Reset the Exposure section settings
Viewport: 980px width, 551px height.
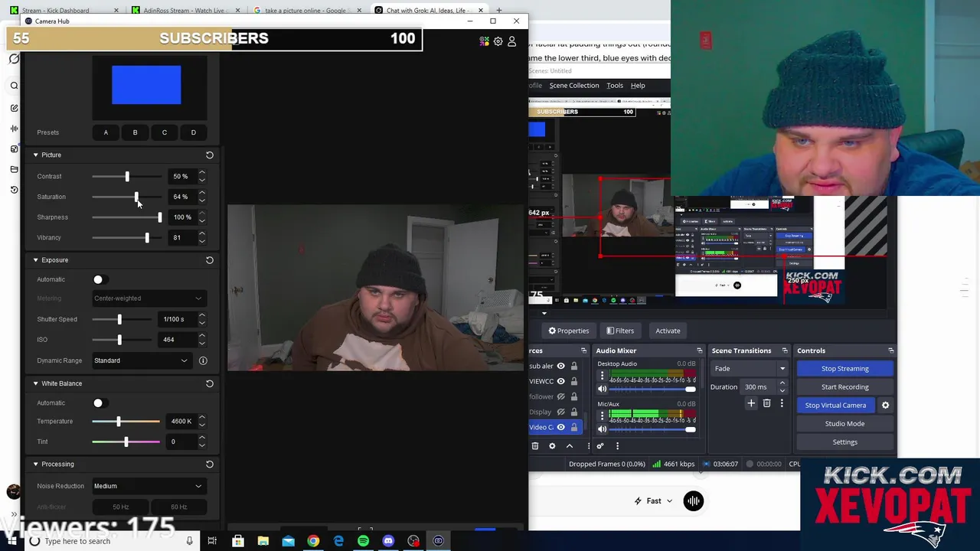209,260
